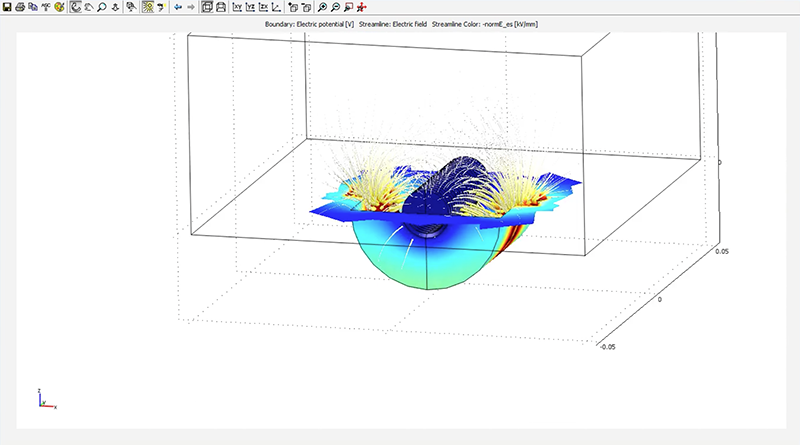
Task: Click the Copy icon in toolbar
Action: (x=33, y=7)
